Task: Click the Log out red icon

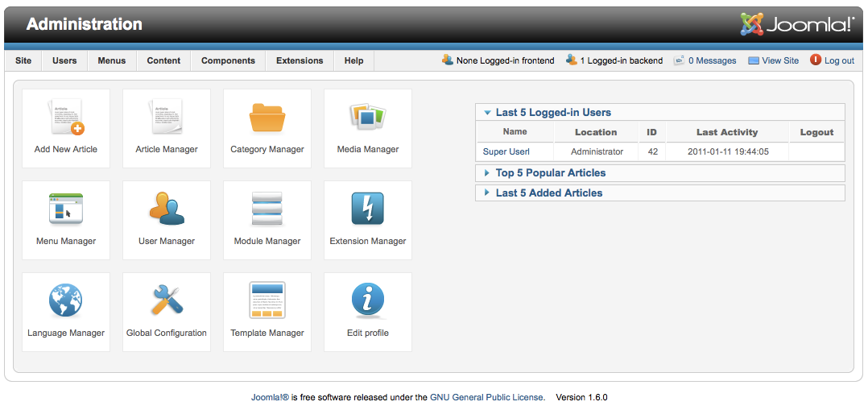Action: 816,60
